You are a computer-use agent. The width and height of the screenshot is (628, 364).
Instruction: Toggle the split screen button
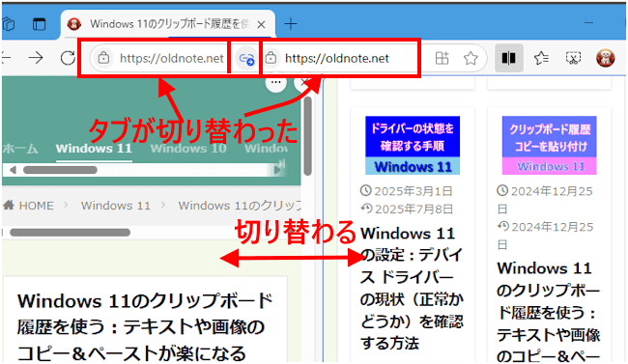[508, 58]
